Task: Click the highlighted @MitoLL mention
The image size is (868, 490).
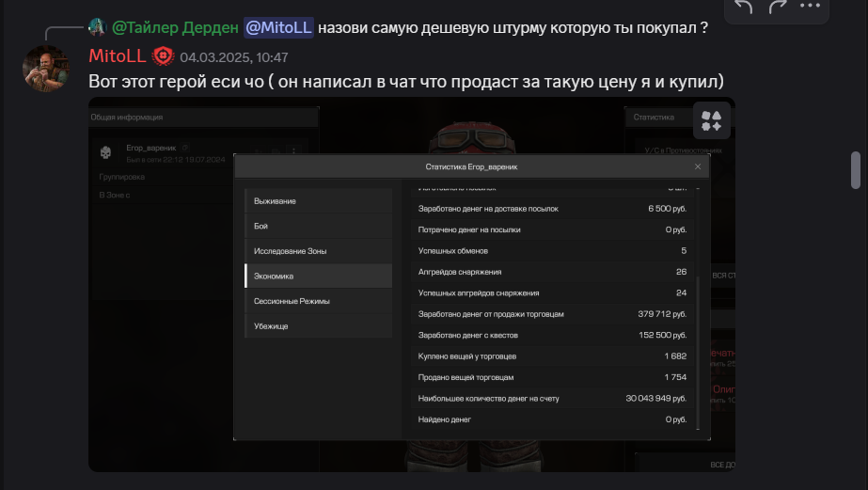Action: coord(278,27)
